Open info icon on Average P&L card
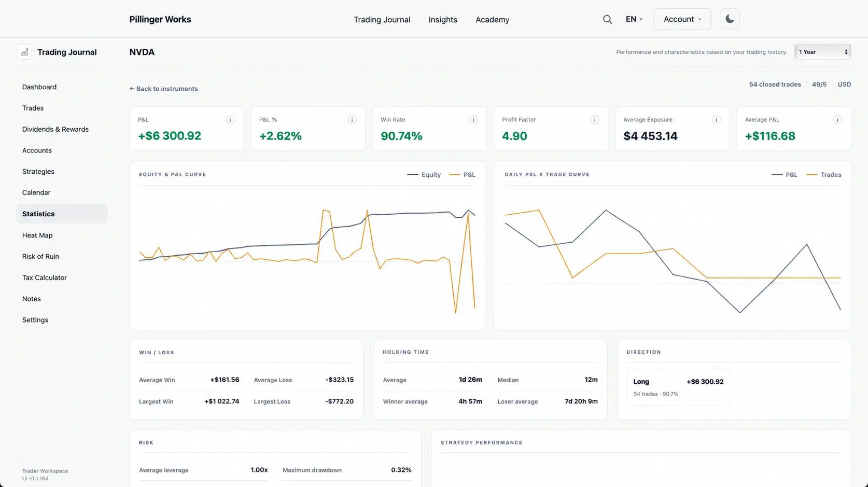This screenshot has width=868, height=487. click(837, 120)
